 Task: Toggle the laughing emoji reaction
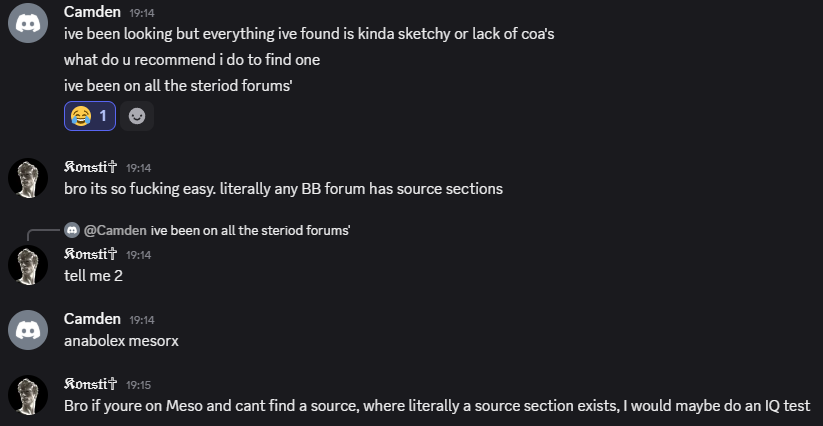90,116
